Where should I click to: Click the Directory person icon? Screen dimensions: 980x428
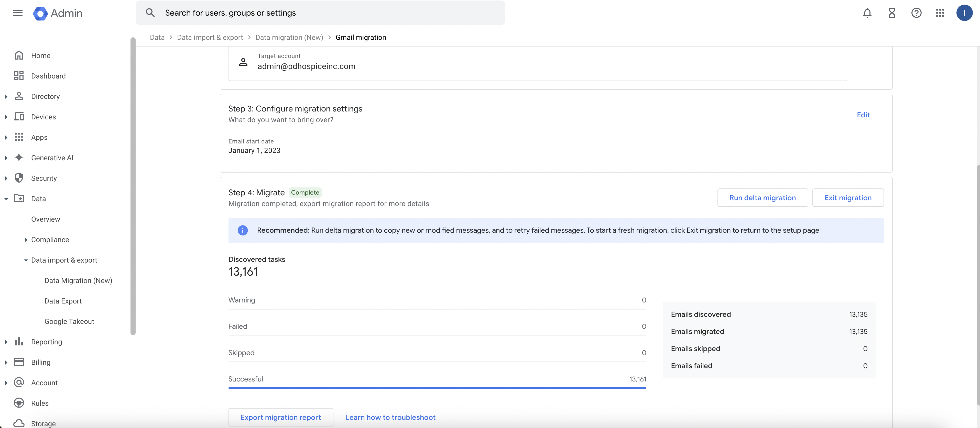19,96
